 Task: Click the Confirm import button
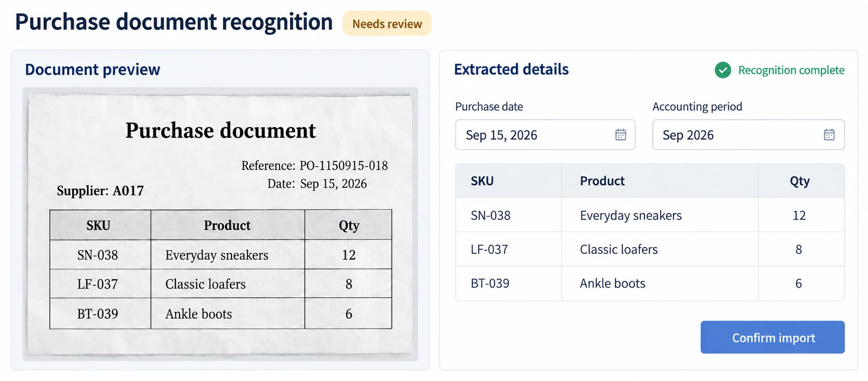click(773, 337)
